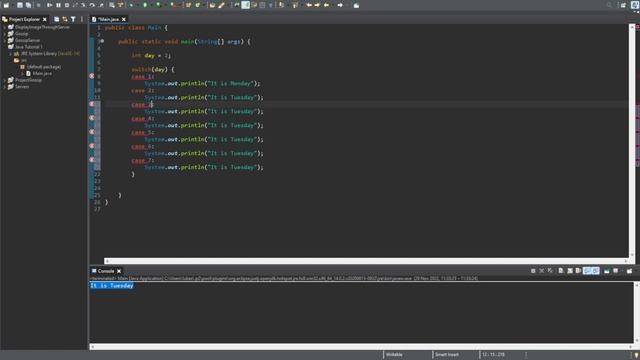Open the Project Explorer view menu dots
The height and width of the screenshot is (360, 640).
point(82,19)
